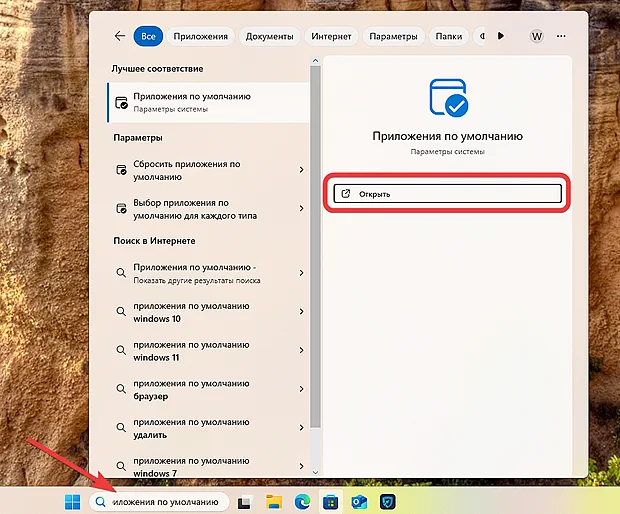The width and height of the screenshot is (620, 514).
Task: Open File Explorer from the taskbar
Action: point(274,502)
